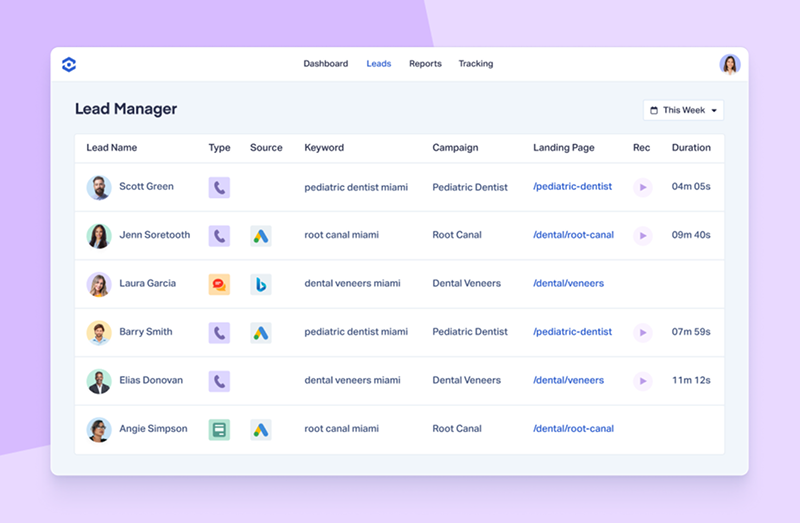Click Elias Donovan's avatar photo
This screenshot has height=523, width=800.
coord(99,381)
